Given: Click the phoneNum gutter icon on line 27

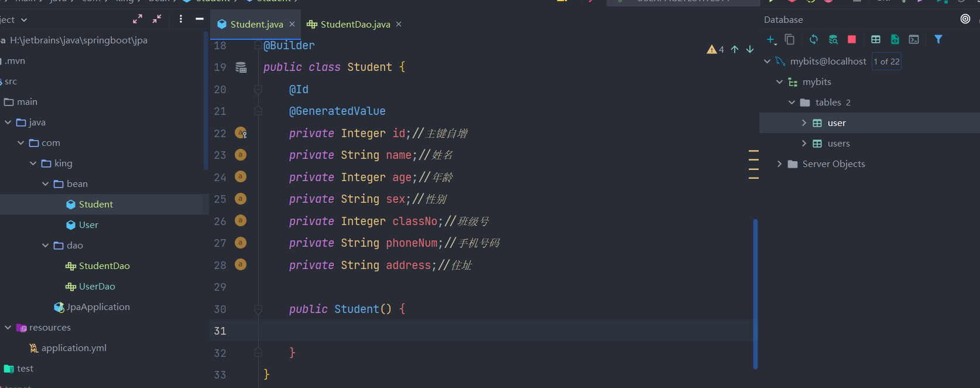Looking at the screenshot, I should click(x=240, y=243).
